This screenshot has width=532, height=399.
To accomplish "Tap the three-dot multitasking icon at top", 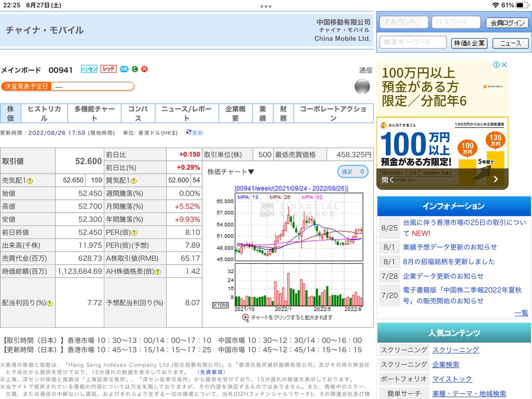I will pos(266,6).
